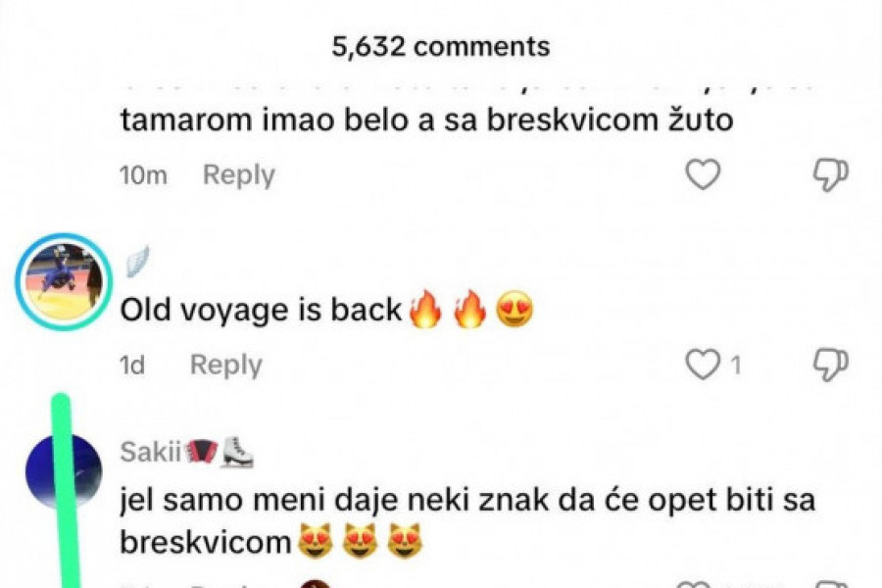Like the 'Old voyage is back' comment
The image size is (882, 588).
point(703,364)
